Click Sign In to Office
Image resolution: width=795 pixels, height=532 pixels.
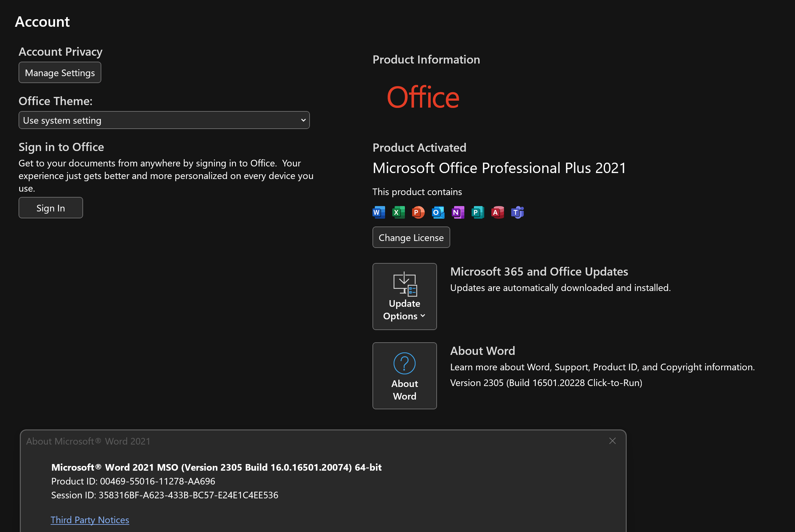(51, 208)
